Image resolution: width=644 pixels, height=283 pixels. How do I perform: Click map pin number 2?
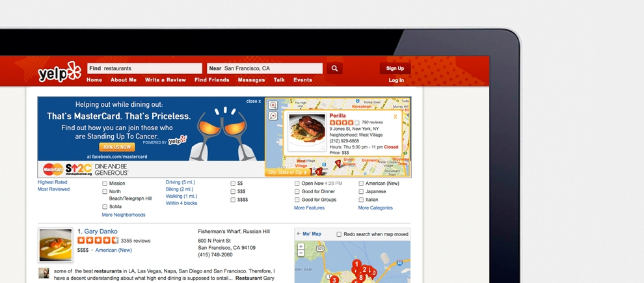[364, 269]
